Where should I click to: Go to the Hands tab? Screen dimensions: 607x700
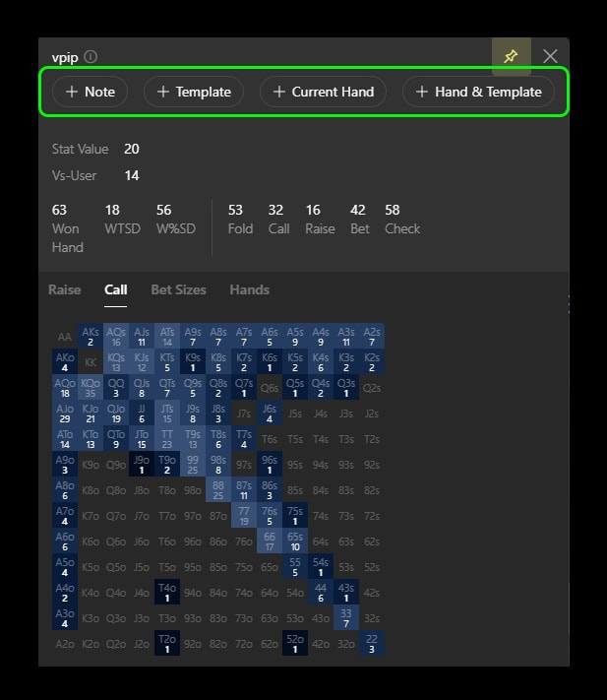(x=249, y=289)
